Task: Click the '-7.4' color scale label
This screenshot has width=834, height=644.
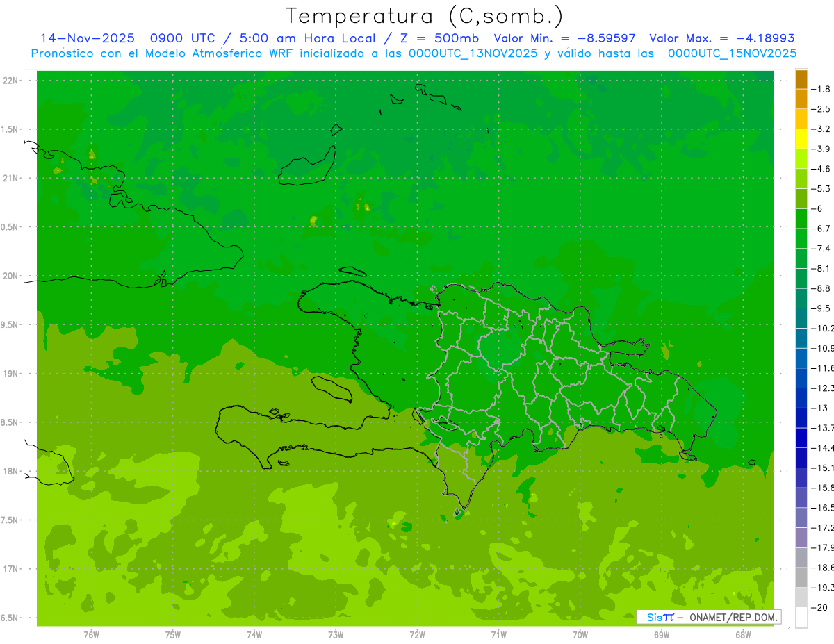Action: pos(821,248)
